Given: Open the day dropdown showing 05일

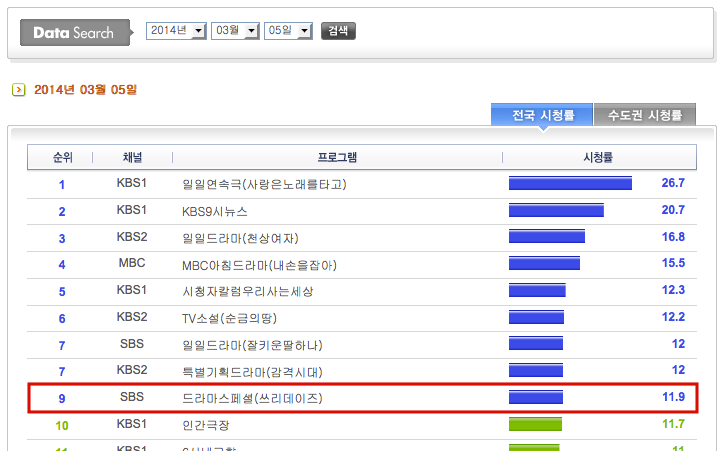Looking at the screenshot, I should click(x=291, y=31).
